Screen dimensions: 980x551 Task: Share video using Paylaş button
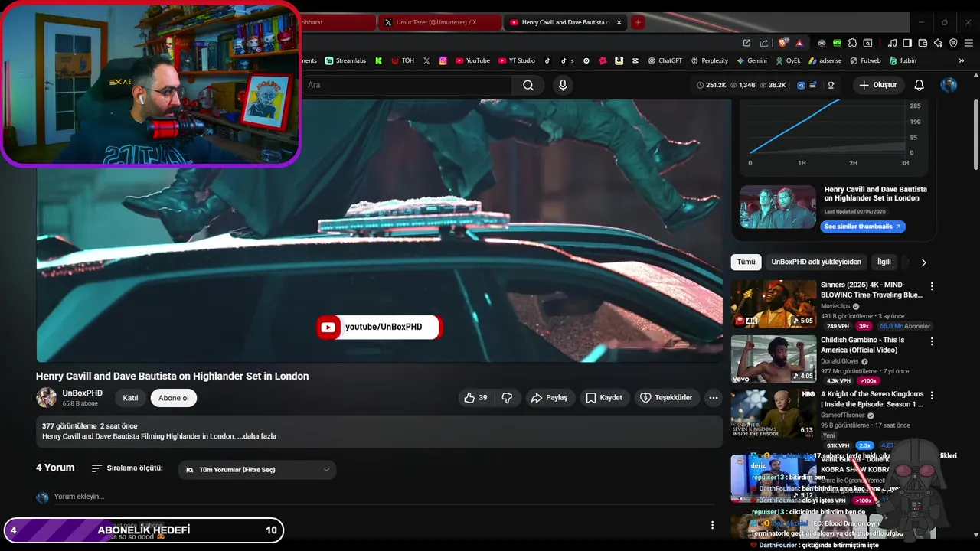click(550, 398)
